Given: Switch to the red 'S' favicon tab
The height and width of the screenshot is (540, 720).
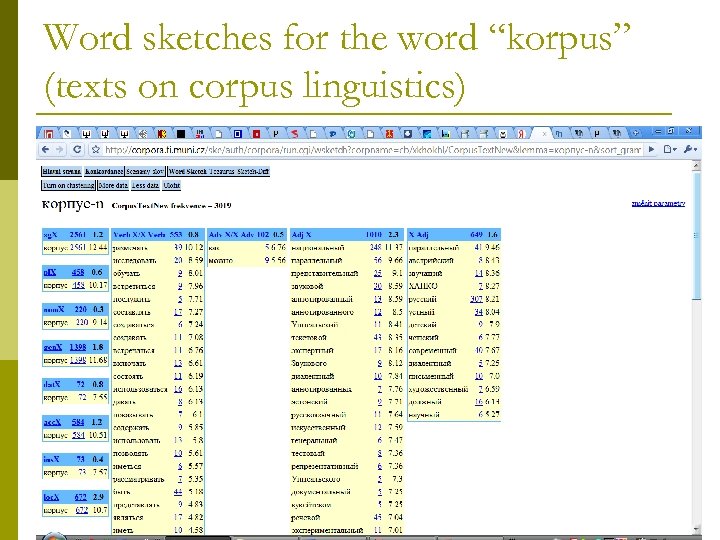Looking at the screenshot, I should pyautogui.click(x=294, y=134).
